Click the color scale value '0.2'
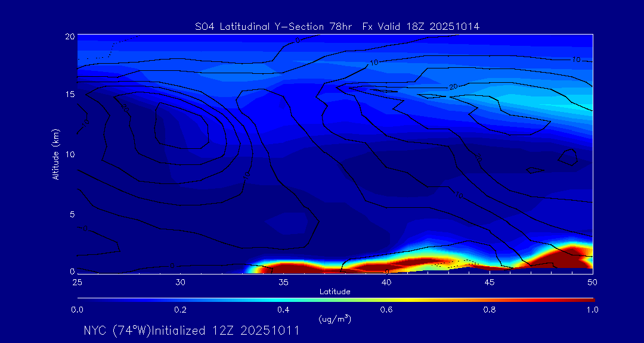Image resolution: width=644 pixels, height=343 pixels. coord(180,310)
